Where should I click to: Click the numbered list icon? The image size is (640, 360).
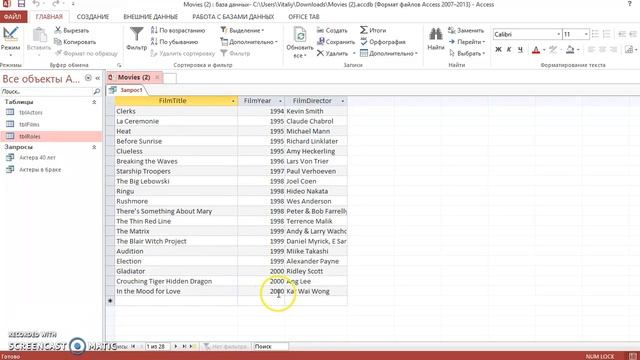click(x=607, y=34)
